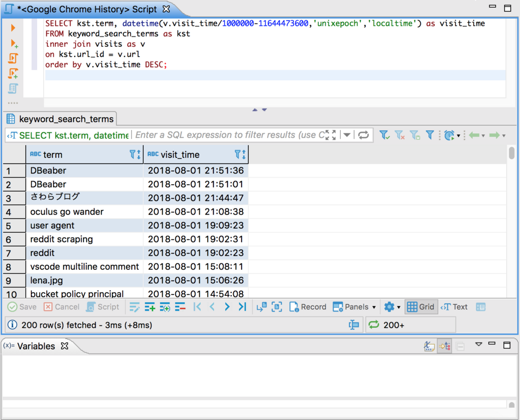Screen dimensions: 520x420
Task: Click the Script button
Action: 103,307
